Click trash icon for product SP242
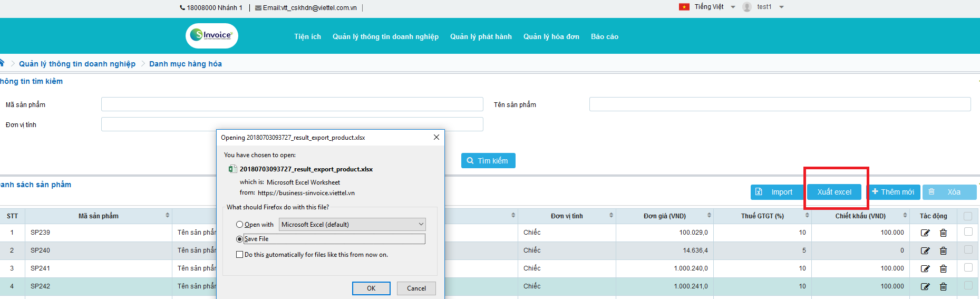The image size is (980, 299). click(x=943, y=286)
